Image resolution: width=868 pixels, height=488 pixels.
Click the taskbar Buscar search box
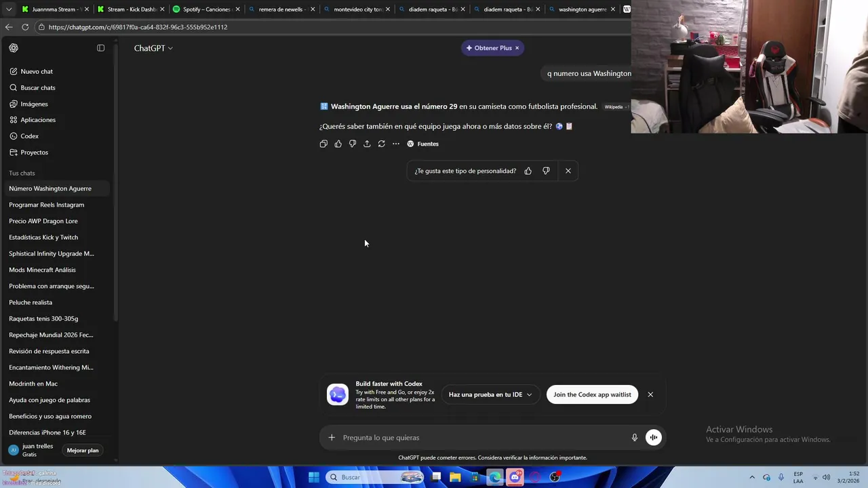coord(375,477)
